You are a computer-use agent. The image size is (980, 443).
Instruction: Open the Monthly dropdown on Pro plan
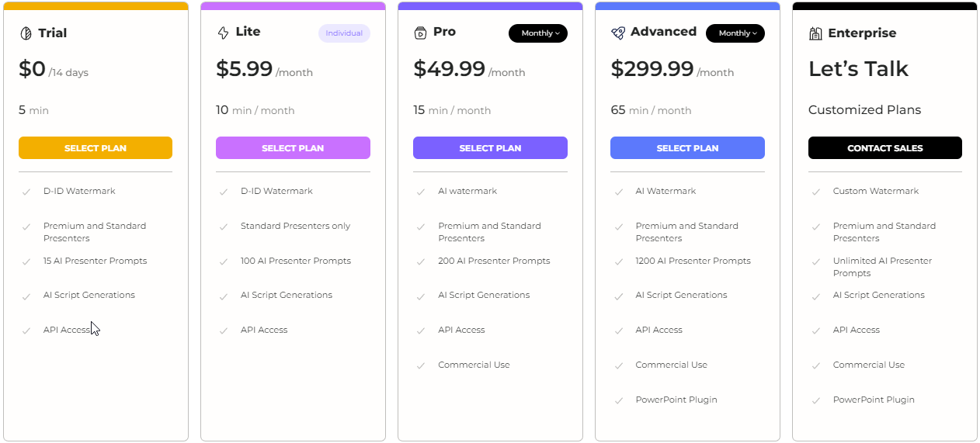[x=538, y=33]
